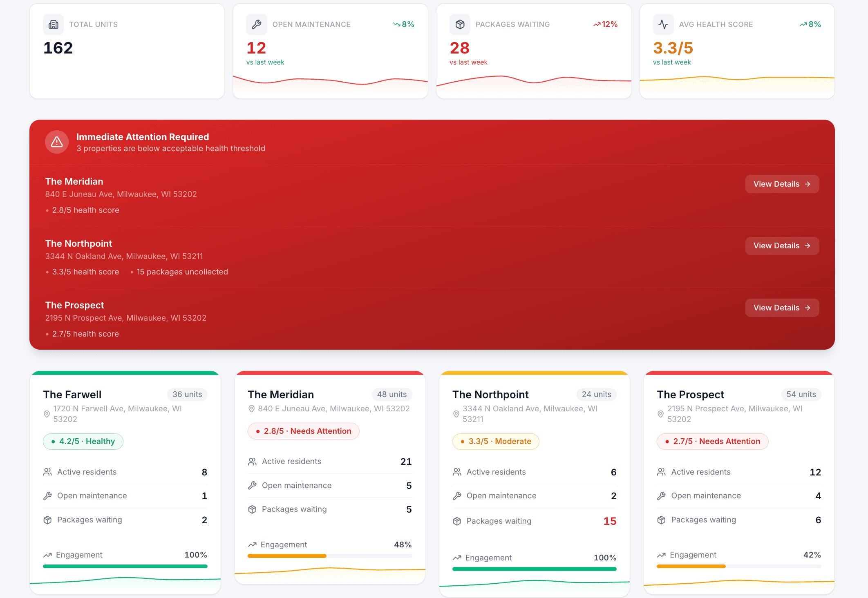Click Northpoint card packages waiting box icon
This screenshot has width=868, height=598.
click(x=457, y=521)
